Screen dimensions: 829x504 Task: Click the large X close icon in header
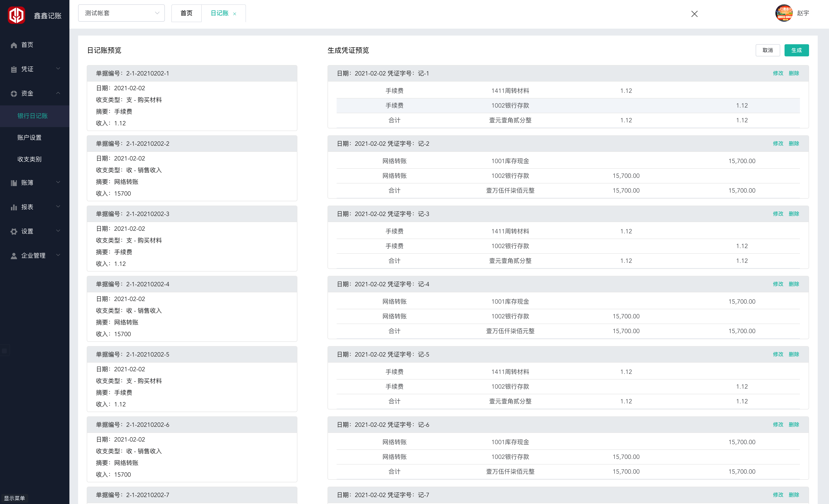(x=695, y=14)
